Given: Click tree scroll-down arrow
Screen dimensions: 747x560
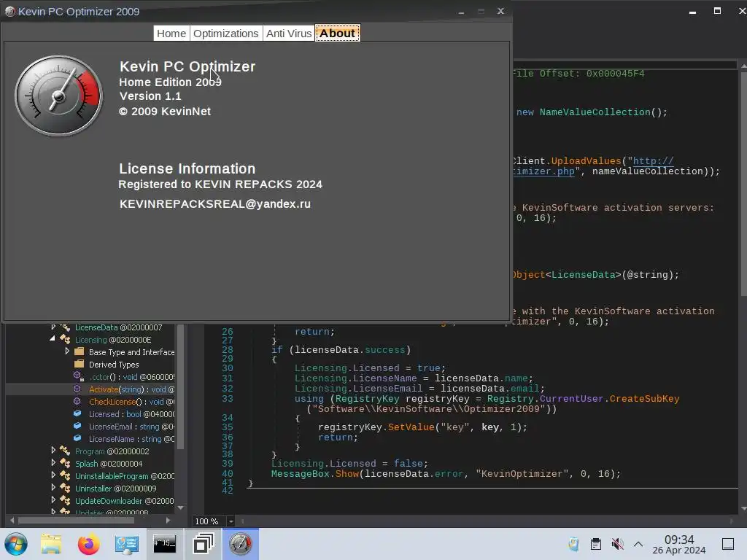Looking at the screenshot, I should [181, 507].
